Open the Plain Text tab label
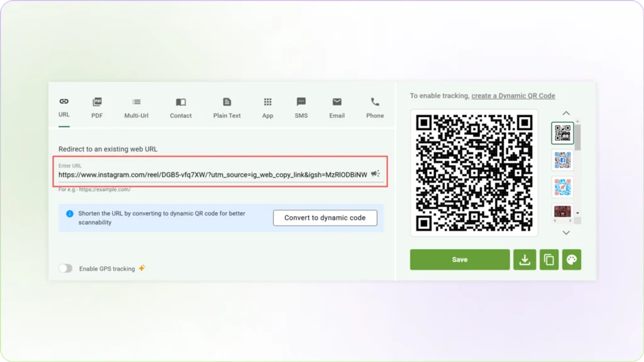The height and width of the screenshot is (362, 644). [x=227, y=116]
